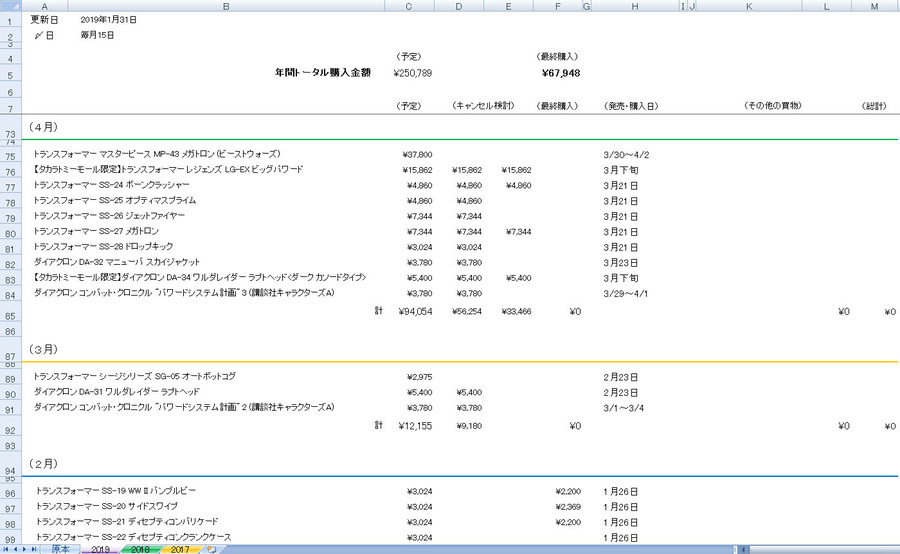
Task: Click the ¥56,254 subtotal cell
Action: [467, 312]
